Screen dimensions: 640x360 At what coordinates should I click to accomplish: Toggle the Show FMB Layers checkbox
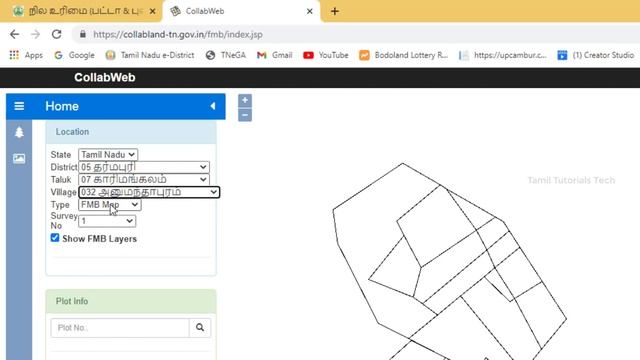[x=55, y=238]
